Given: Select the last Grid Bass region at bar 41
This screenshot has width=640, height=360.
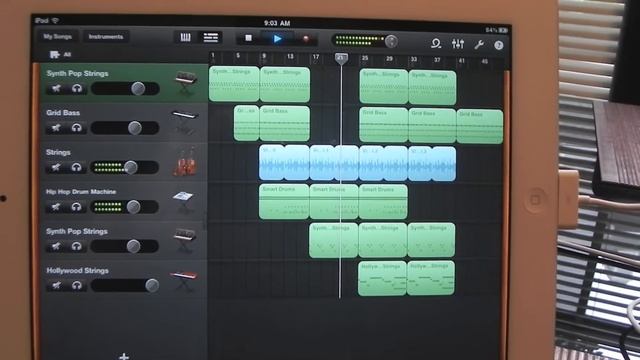Looking at the screenshot, I should [480, 126].
